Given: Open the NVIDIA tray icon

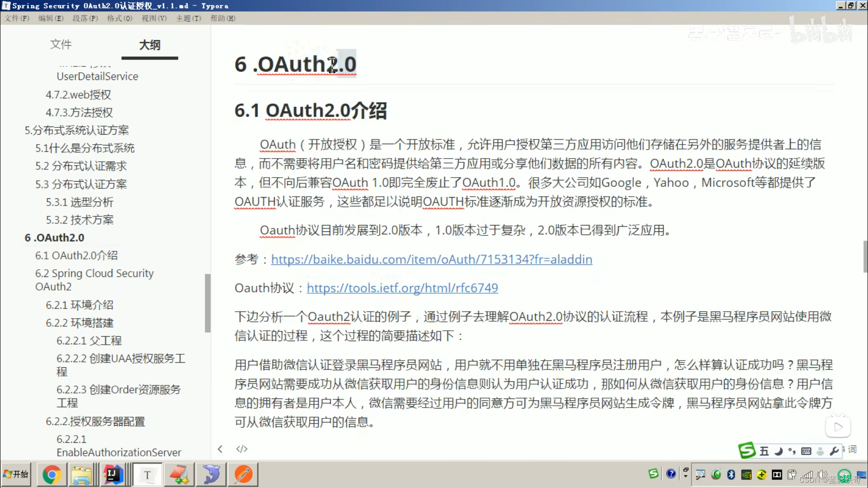Looking at the screenshot, I should coord(746,474).
